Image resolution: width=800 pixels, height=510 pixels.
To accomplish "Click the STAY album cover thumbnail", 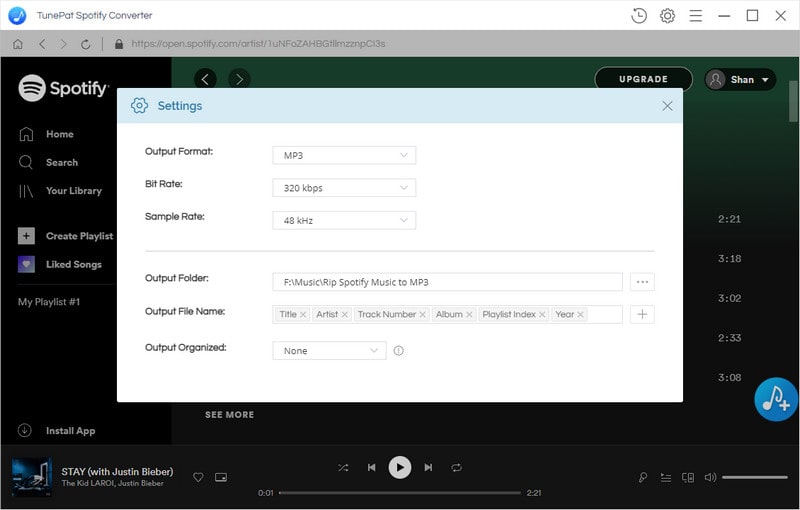I will 32,477.
